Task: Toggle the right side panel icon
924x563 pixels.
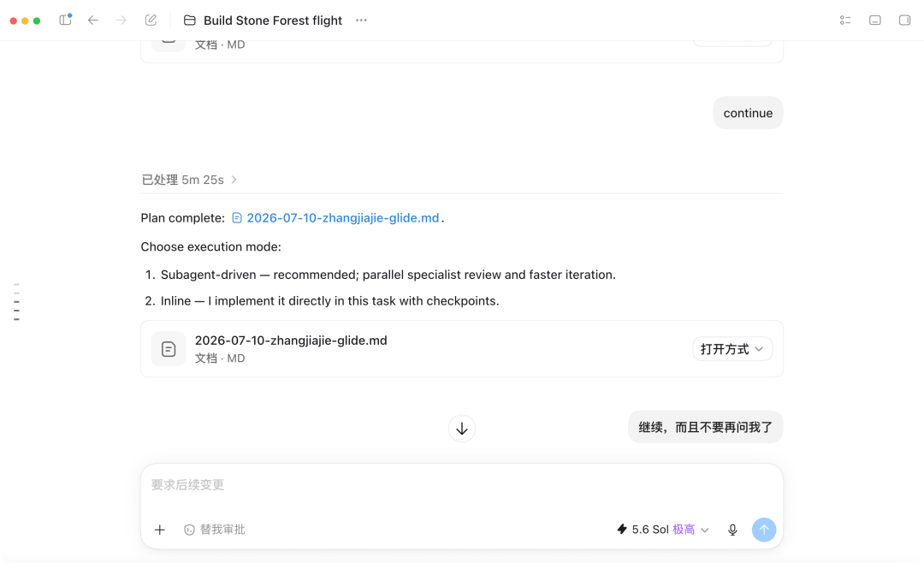Action: (904, 20)
